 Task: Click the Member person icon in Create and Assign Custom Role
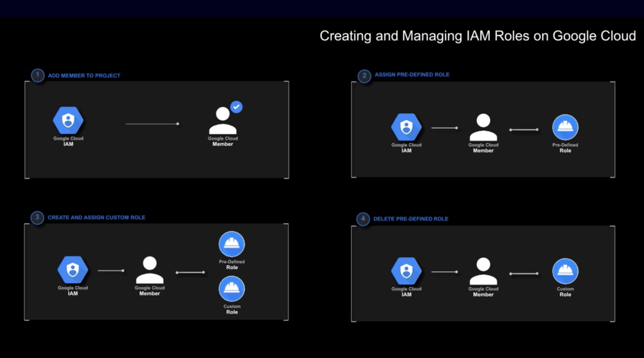point(150,270)
